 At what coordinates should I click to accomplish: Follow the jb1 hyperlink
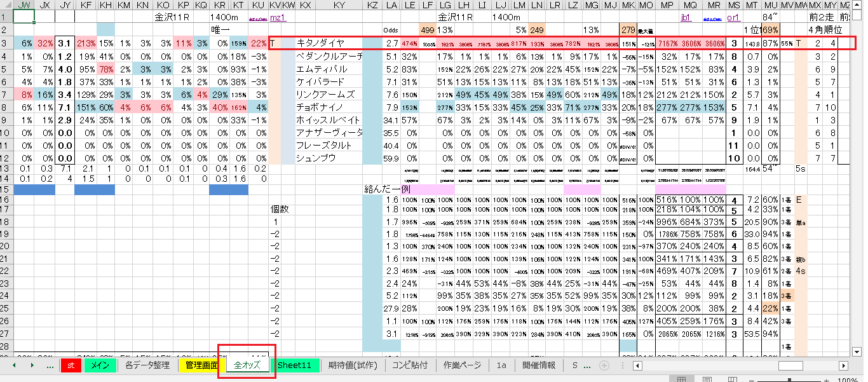pyautogui.click(x=686, y=18)
